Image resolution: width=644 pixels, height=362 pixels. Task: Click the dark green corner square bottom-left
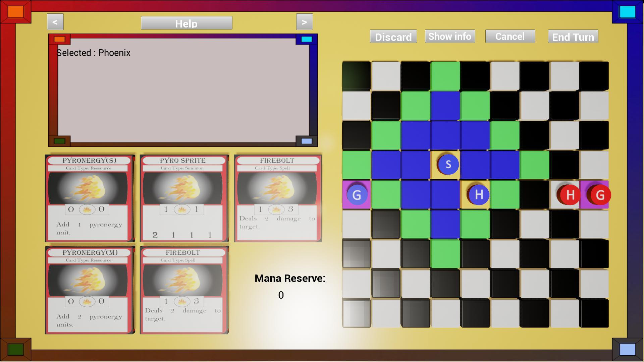pyautogui.click(x=15, y=350)
